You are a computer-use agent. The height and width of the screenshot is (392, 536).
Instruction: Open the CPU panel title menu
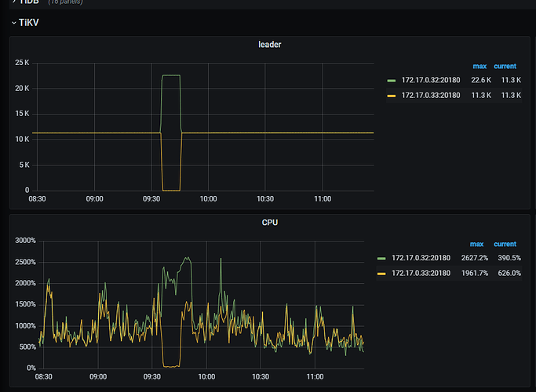269,223
